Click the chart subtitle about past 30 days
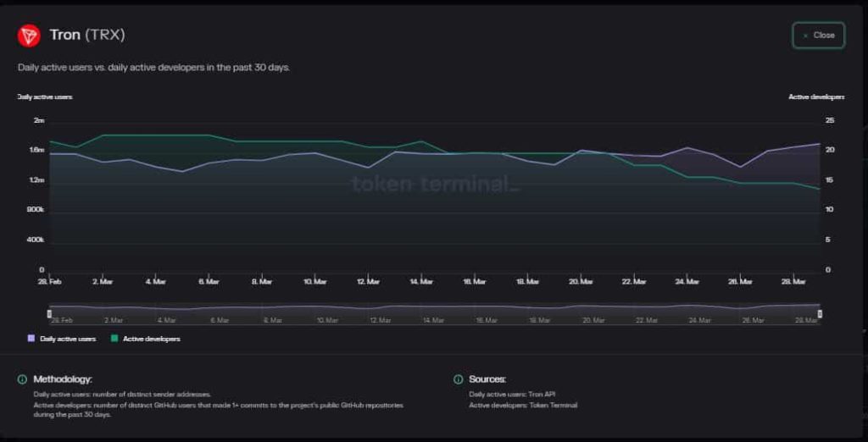 pos(153,67)
